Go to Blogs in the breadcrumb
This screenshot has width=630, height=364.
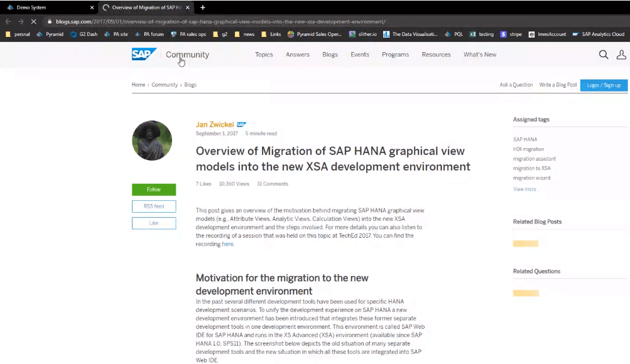coord(190,85)
